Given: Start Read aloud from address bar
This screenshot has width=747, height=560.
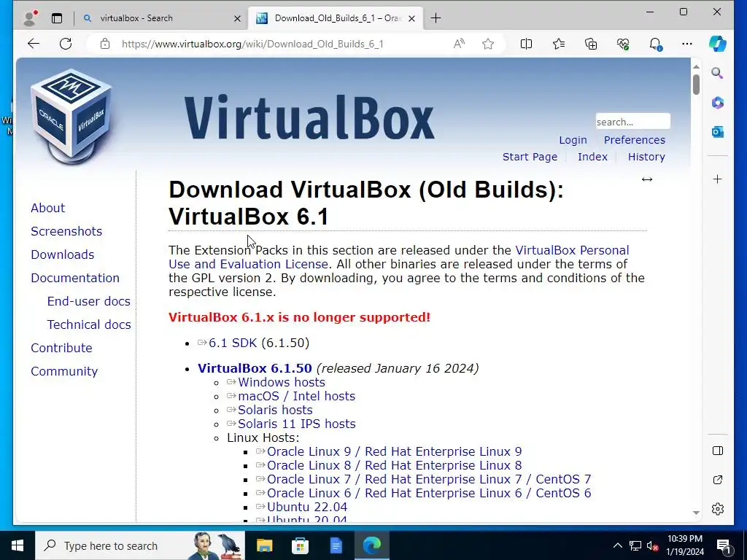Looking at the screenshot, I should (x=459, y=44).
